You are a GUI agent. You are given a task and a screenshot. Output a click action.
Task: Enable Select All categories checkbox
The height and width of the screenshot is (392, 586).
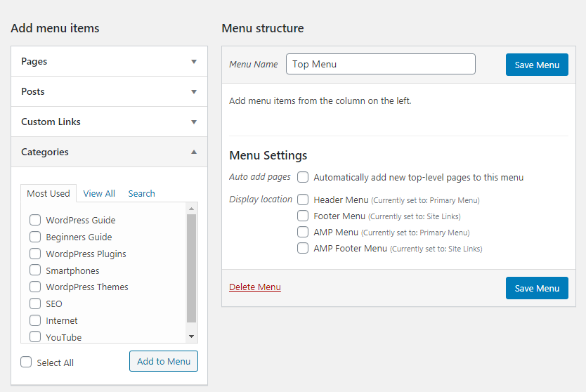26,362
